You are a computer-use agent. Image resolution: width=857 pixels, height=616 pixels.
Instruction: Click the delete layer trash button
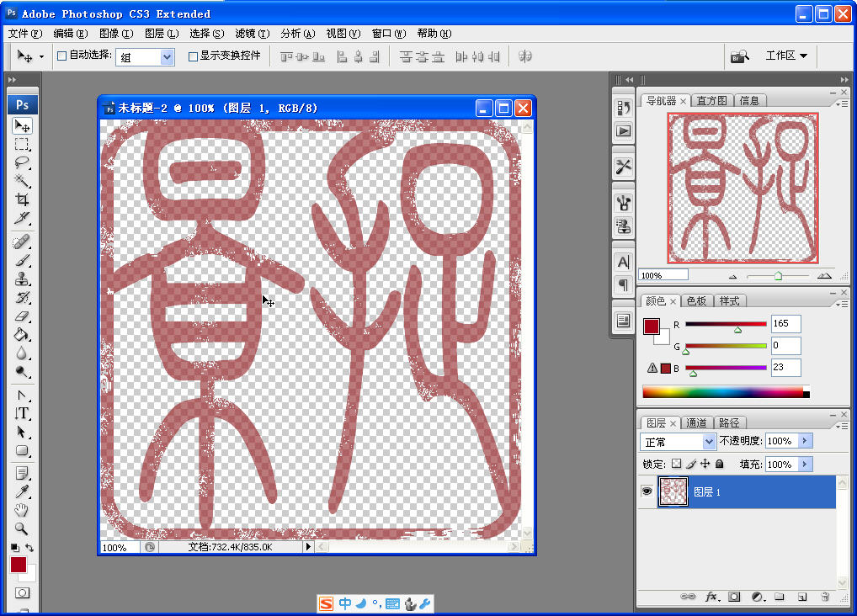click(x=824, y=597)
